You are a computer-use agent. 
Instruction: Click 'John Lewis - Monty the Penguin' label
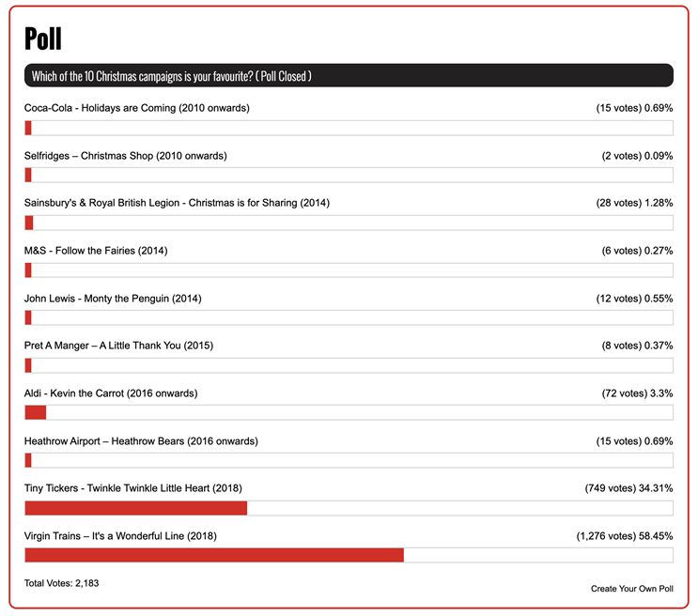click(x=113, y=299)
